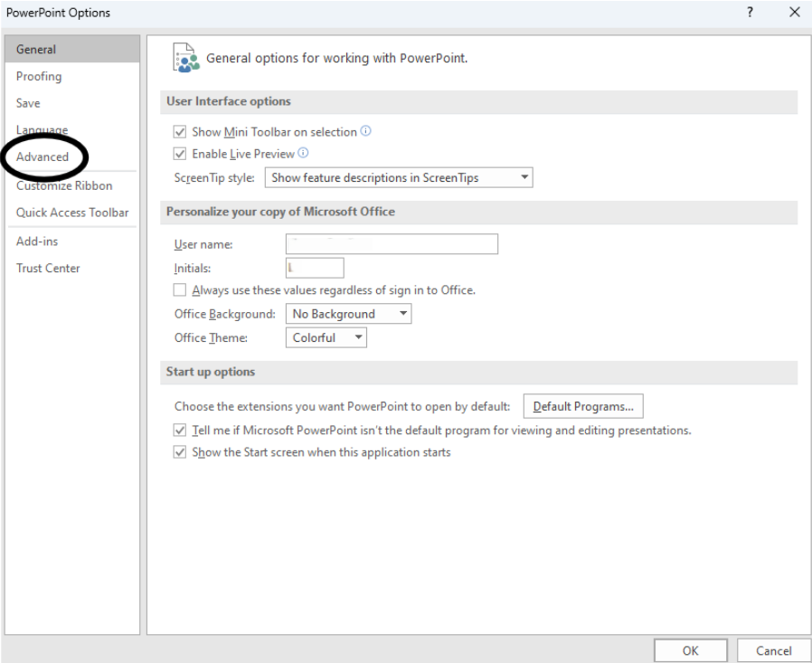Click the info icon beside Enable Live Preview
812x663 pixels.
coord(304,153)
